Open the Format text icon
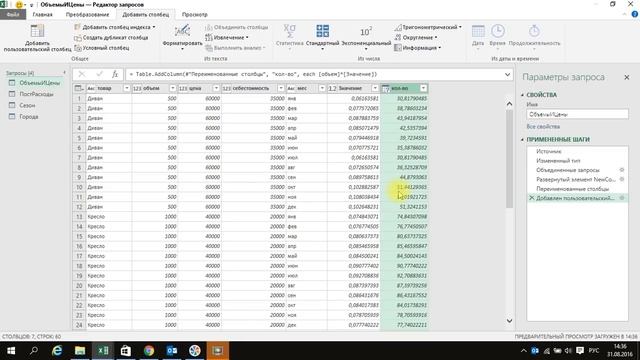Viewport: 640px width, 360px height. [182, 31]
